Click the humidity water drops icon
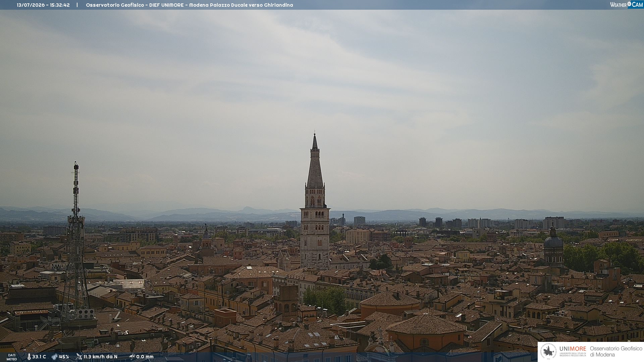Screen dimensions: 644x362 [x=55, y=357]
